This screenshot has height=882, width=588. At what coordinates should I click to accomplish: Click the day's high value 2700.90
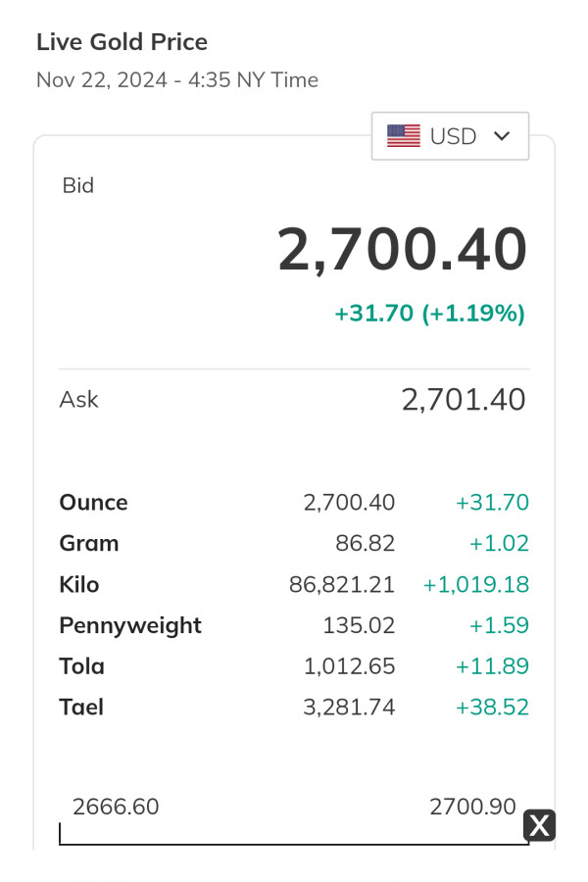pos(472,807)
